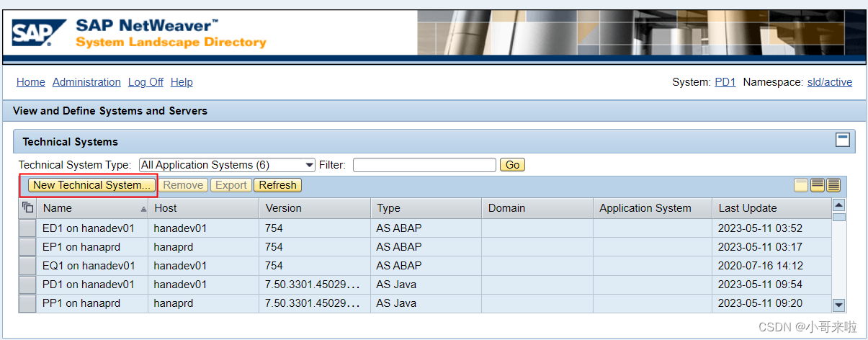This screenshot has height=340, width=868.
Task: Focus the Filter input field
Action: coord(424,165)
